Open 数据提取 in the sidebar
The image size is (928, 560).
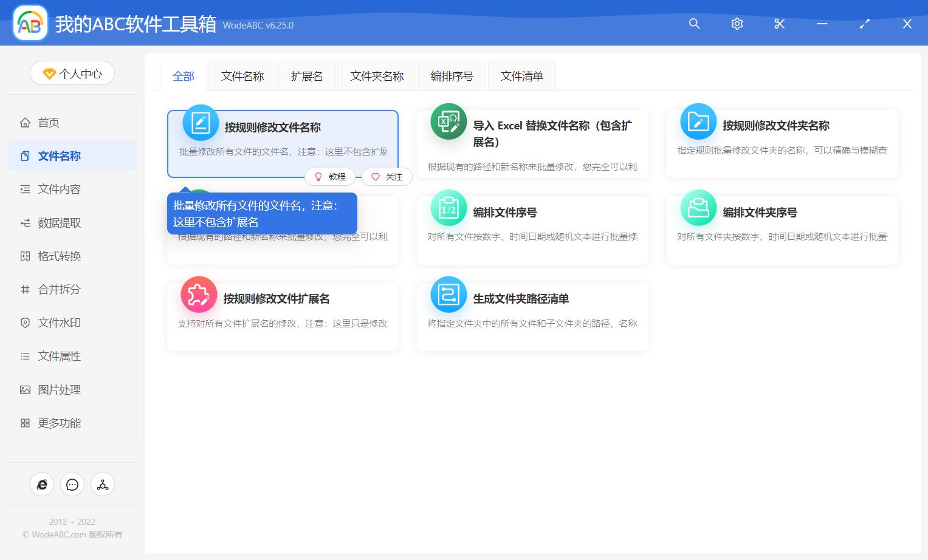point(58,222)
